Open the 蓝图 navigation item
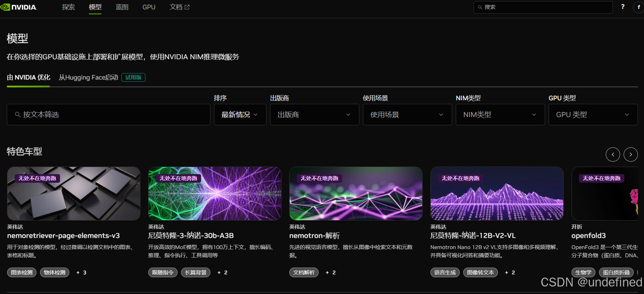The image size is (644, 294). pos(122,7)
